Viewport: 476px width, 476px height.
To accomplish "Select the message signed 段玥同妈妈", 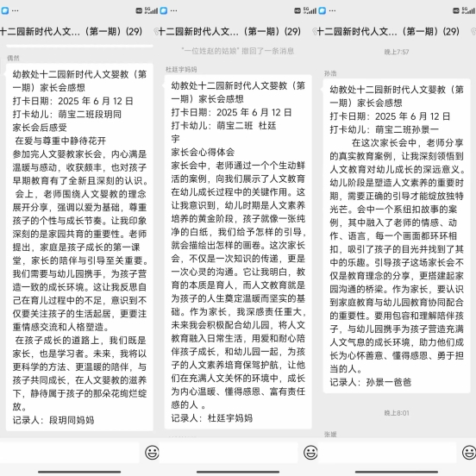I will click(79, 247).
